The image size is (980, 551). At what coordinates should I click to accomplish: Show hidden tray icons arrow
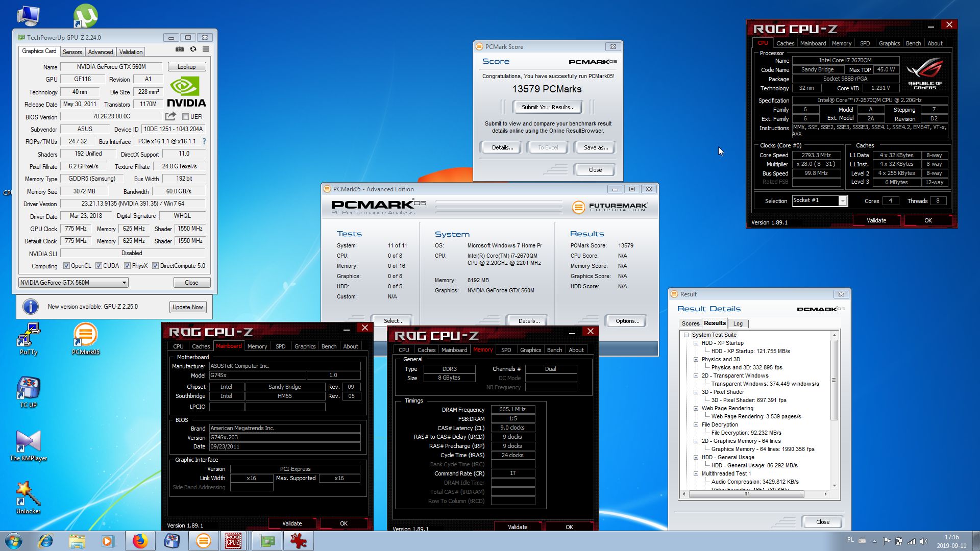pyautogui.click(x=874, y=541)
